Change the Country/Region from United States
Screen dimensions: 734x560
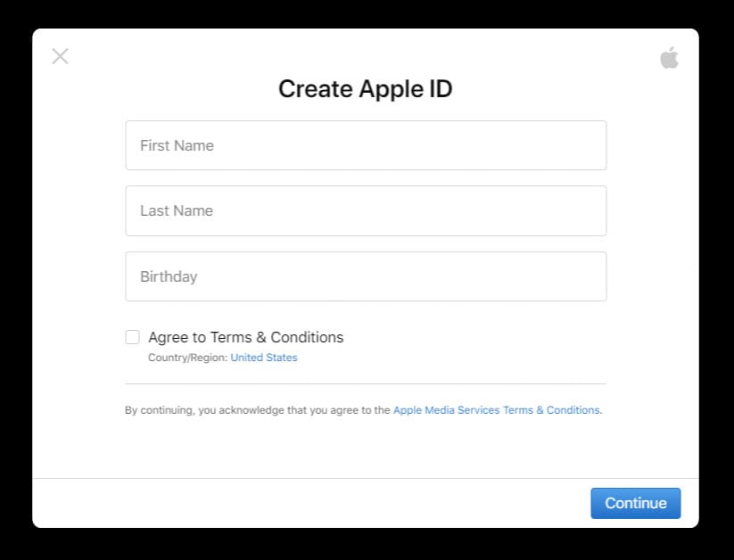point(263,357)
